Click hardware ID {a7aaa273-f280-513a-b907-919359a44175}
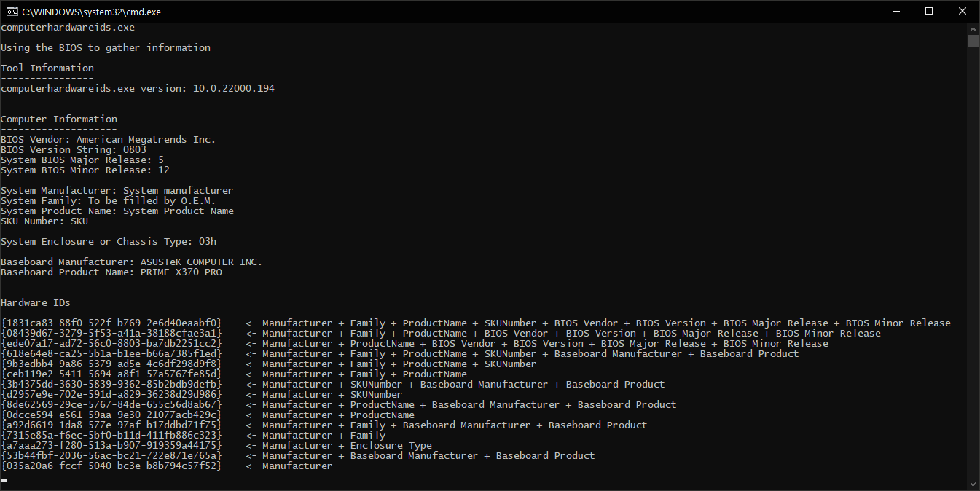980x491 pixels. (111, 445)
